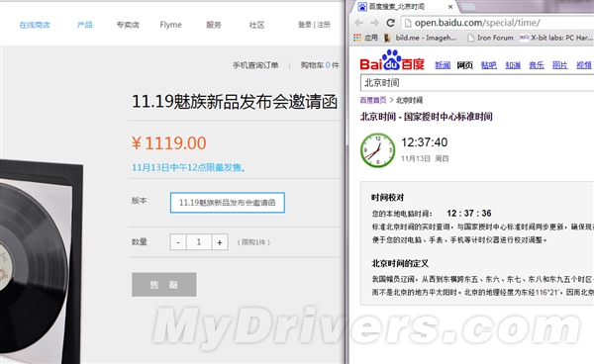Click the 北京时间的定义 heading
594x364 pixels.
tap(400, 263)
